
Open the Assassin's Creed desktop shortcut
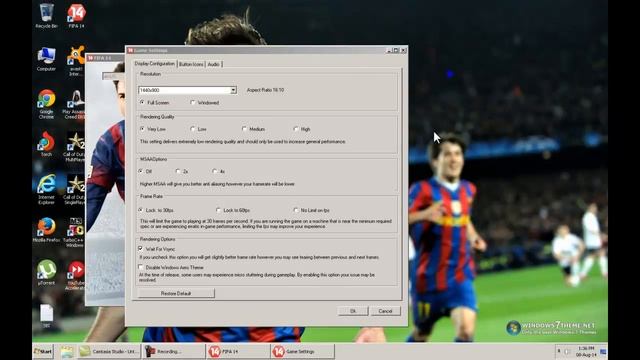(x=75, y=104)
